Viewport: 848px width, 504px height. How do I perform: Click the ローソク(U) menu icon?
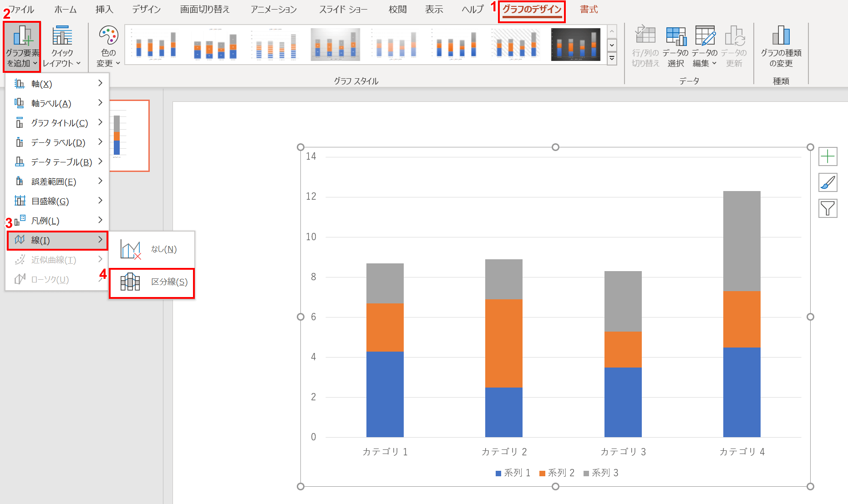20,279
